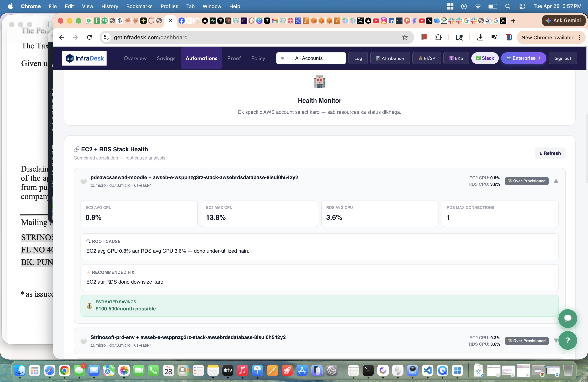Open the Bookmarks menu
Viewport: 588px width, 382px height.
click(x=139, y=6)
